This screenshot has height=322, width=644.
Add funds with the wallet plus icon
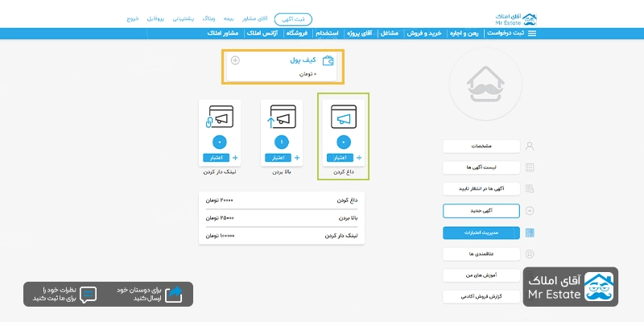point(235,60)
